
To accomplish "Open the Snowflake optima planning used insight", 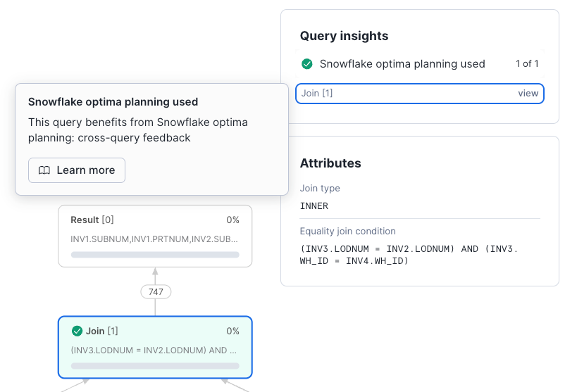I will click(420, 64).
